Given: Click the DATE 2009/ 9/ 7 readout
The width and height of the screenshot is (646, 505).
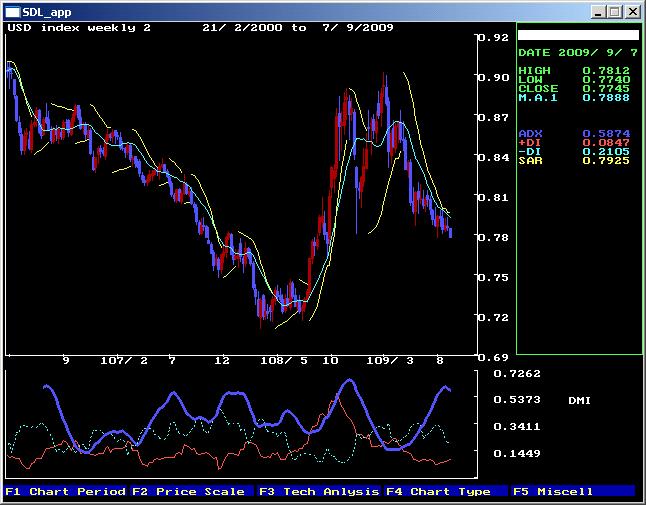Looking at the screenshot, I should pyautogui.click(x=578, y=53).
